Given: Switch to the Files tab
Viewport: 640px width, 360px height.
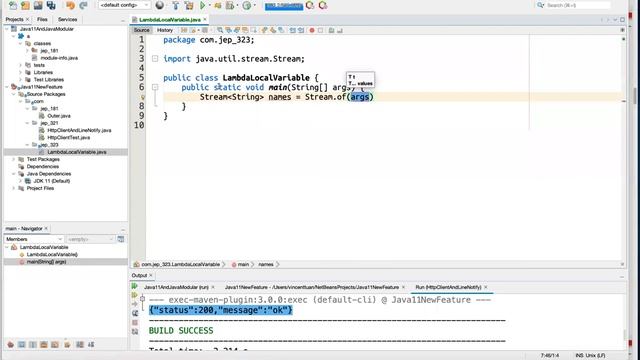Looking at the screenshot, I should coord(42,19).
